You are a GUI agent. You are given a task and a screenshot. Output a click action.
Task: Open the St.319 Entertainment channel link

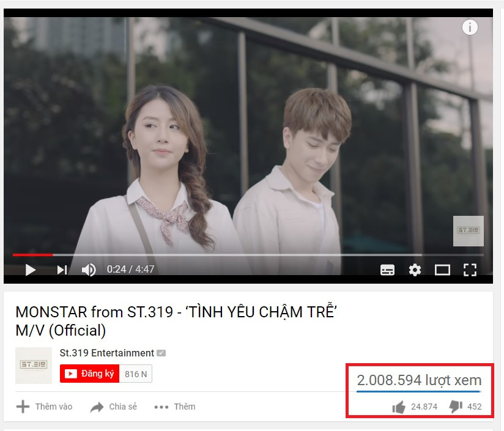pyautogui.click(x=106, y=353)
